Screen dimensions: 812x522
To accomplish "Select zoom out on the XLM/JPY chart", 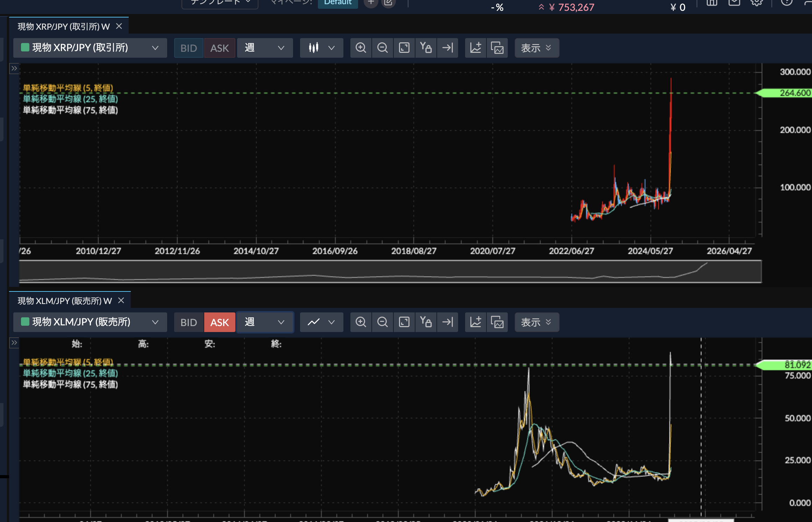I will click(x=382, y=322).
